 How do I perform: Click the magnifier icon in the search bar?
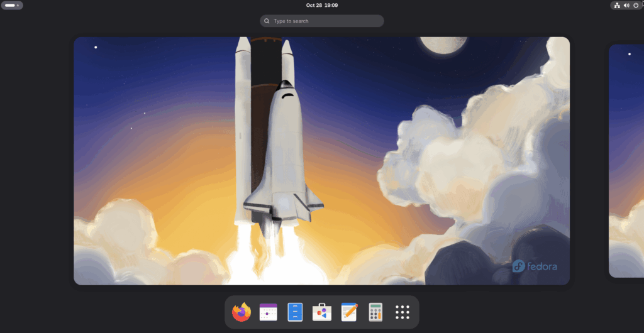click(267, 21)
